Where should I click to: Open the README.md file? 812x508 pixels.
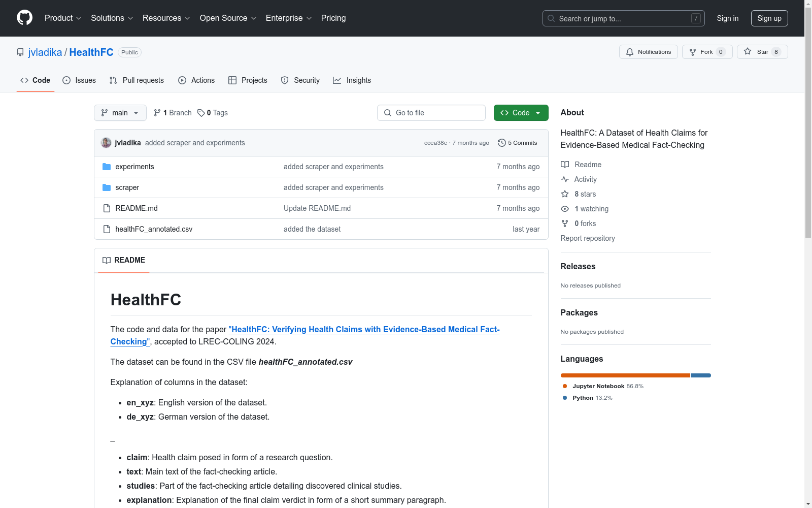point(137,208)
